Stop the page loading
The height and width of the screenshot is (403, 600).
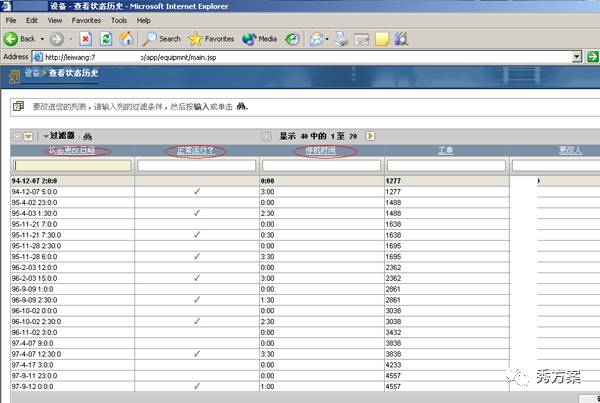click(x=85, y=39)
